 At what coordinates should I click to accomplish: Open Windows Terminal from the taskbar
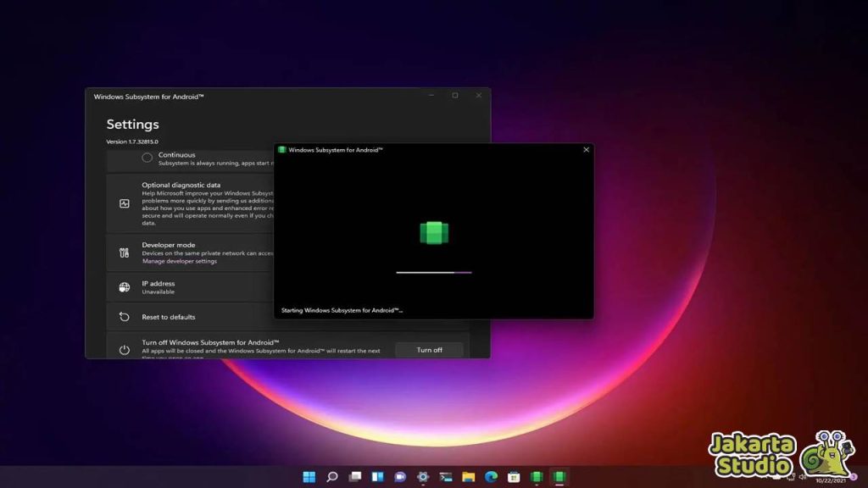(x=446, y=476)
